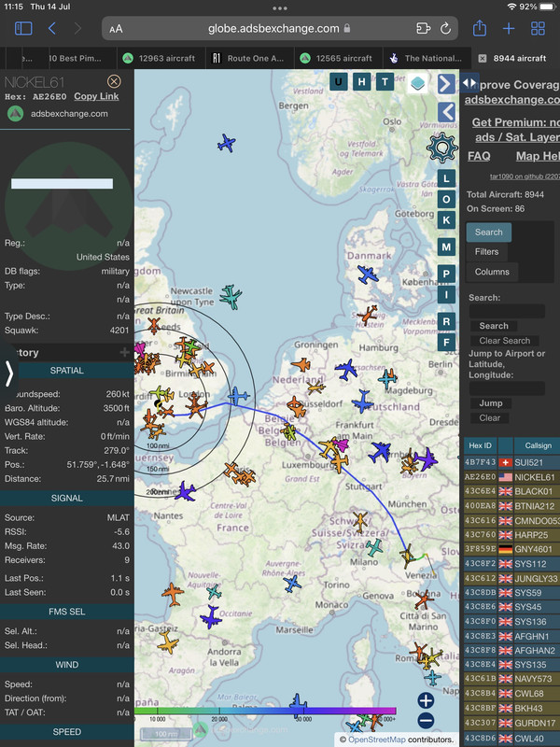Click the Copy Link hyperlink
The image size is (560, 747).
96,96
